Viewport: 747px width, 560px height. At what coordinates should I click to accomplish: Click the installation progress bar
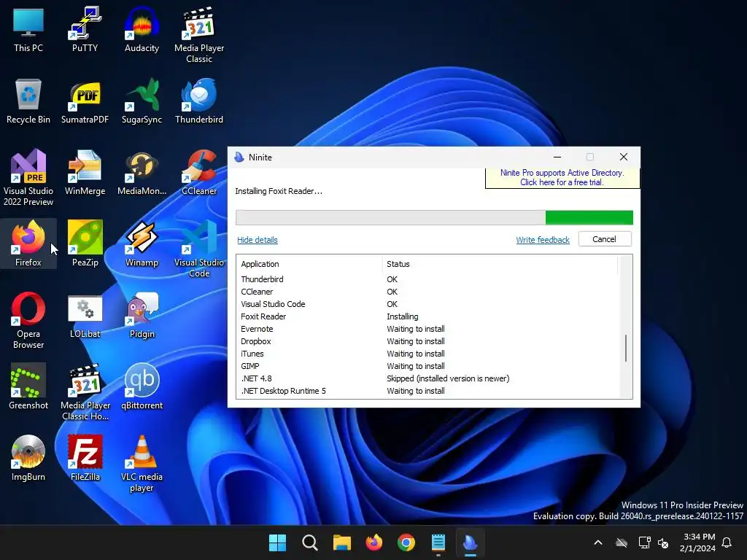434,217
